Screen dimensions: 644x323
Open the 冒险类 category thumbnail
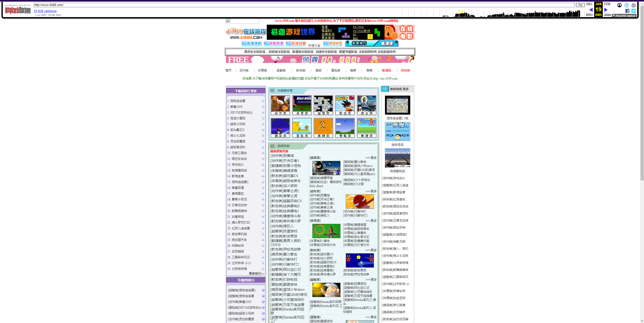click(x=302, y=128)
